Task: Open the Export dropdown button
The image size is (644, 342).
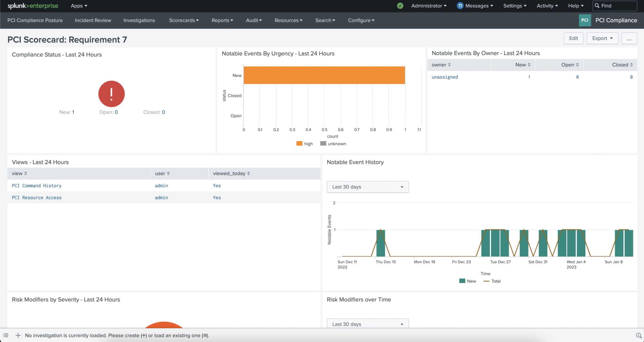Action: tap(602, 38)
